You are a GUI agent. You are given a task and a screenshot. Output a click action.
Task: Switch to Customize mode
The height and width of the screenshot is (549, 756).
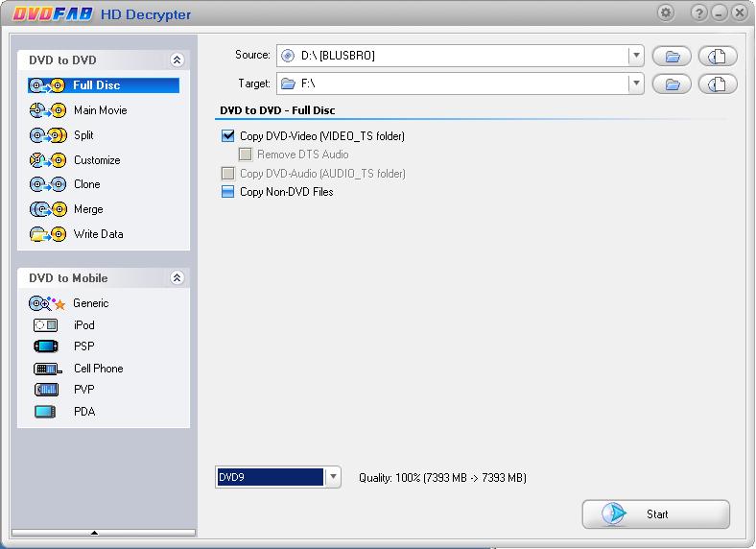click(97, 160)
